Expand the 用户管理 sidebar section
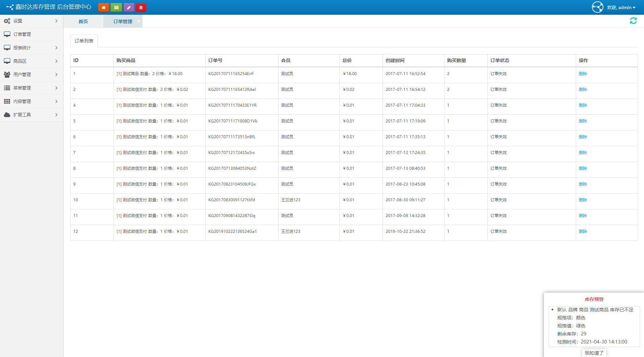Image resolution: width=644 pixels, height=357 pixels. point(31,74)
